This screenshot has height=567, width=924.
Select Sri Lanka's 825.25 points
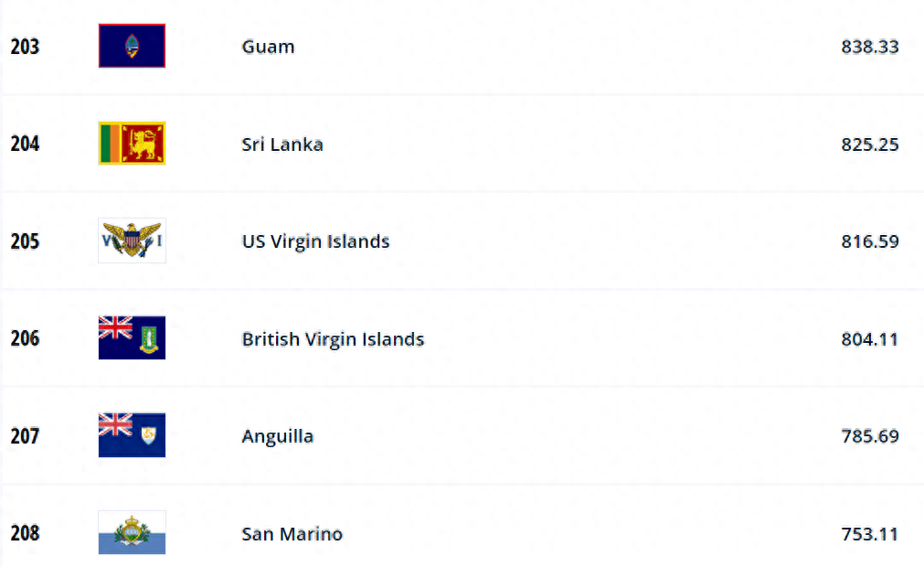click(870, 144)
